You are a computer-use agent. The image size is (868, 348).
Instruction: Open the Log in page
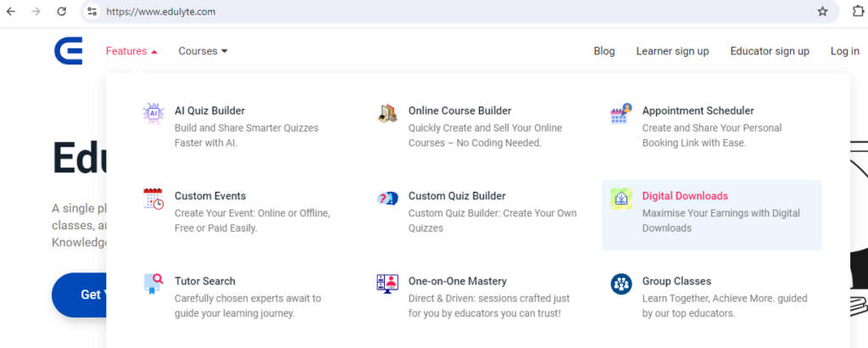(x=845, y=51)
